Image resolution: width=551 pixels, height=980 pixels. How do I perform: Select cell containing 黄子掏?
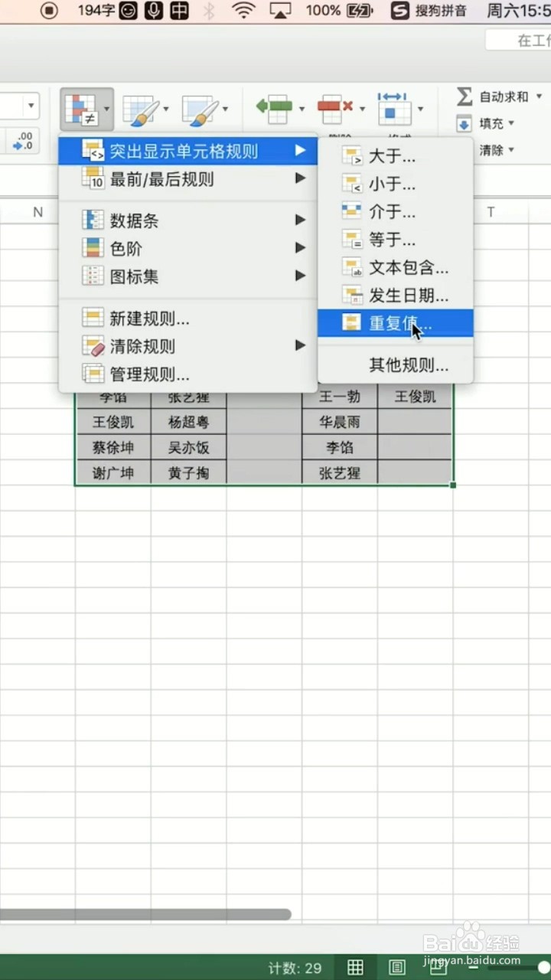[188, 473]
